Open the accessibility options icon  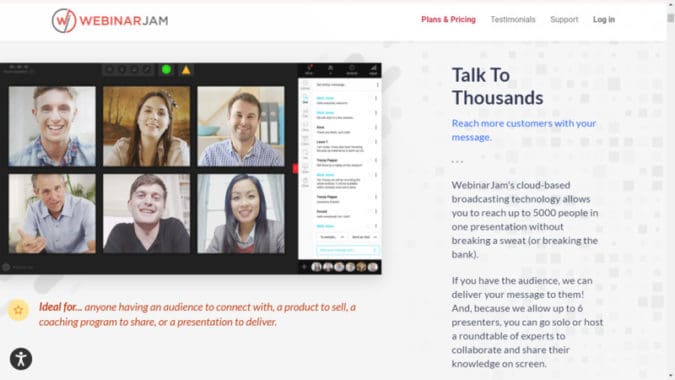[x=21, y=359]
